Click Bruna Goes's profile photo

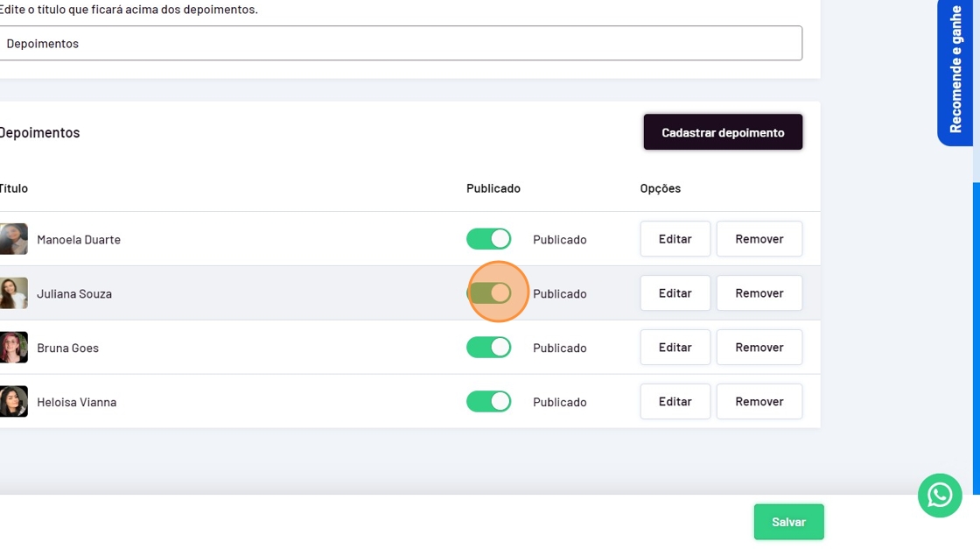(x=13, y=348)
